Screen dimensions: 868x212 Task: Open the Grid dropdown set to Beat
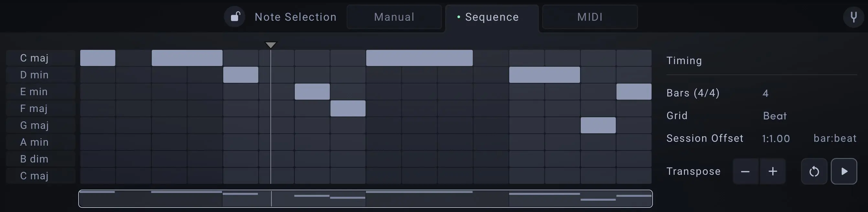click(x=775, y=116)
